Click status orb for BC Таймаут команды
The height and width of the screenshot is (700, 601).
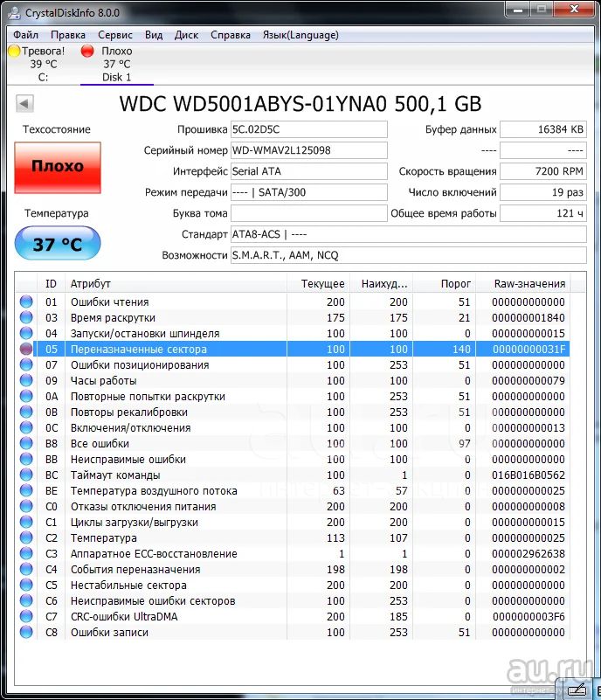click(26, 475)
